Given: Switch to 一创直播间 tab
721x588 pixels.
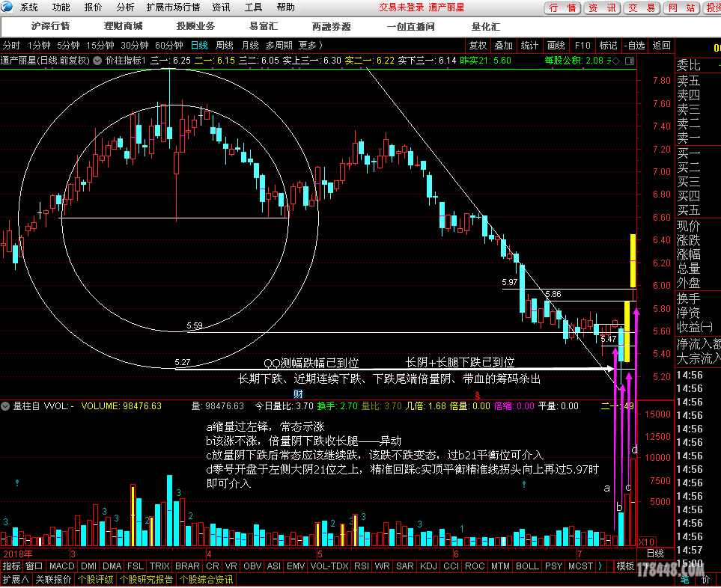Looking at the screenshot, I should pyautogui.click(x=410, y=26).
